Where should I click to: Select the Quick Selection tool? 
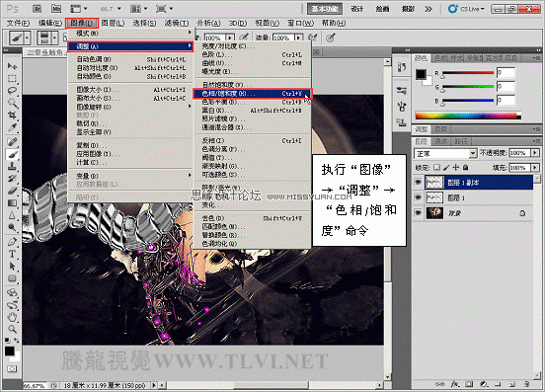12,103
